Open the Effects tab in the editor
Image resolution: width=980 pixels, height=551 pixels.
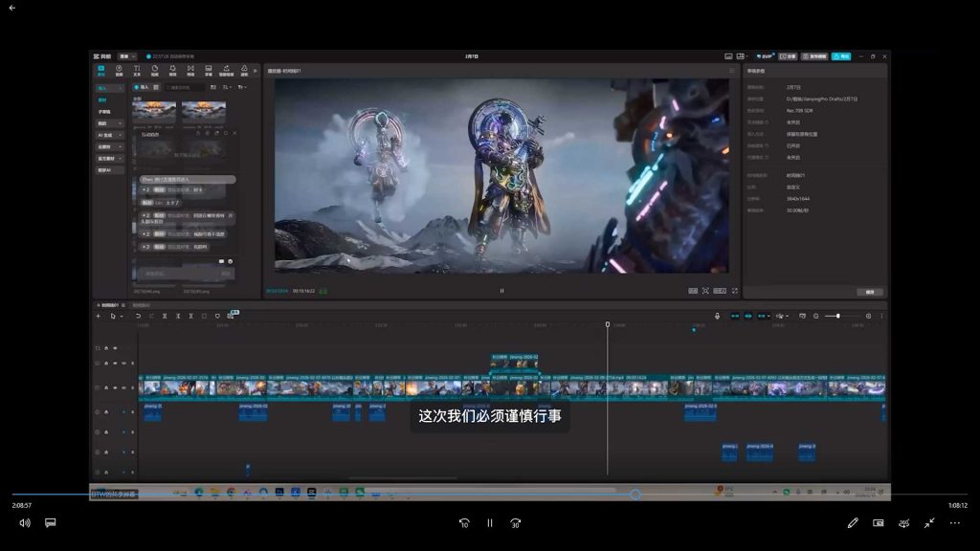tap(172, 71)
